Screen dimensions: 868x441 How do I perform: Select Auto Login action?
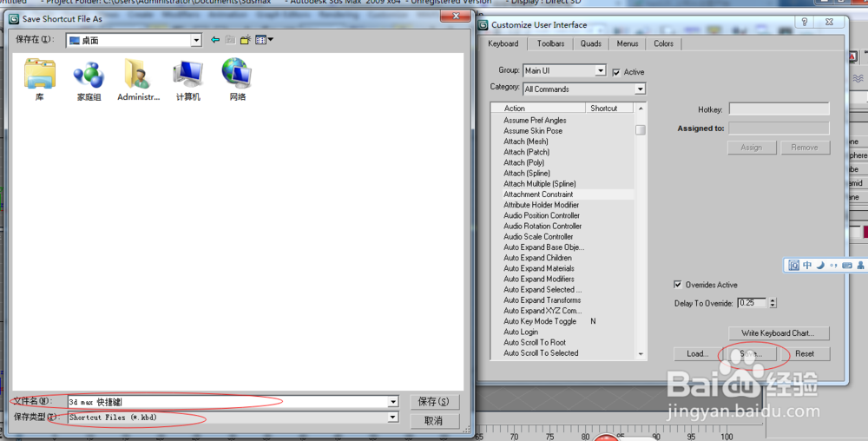520,332
